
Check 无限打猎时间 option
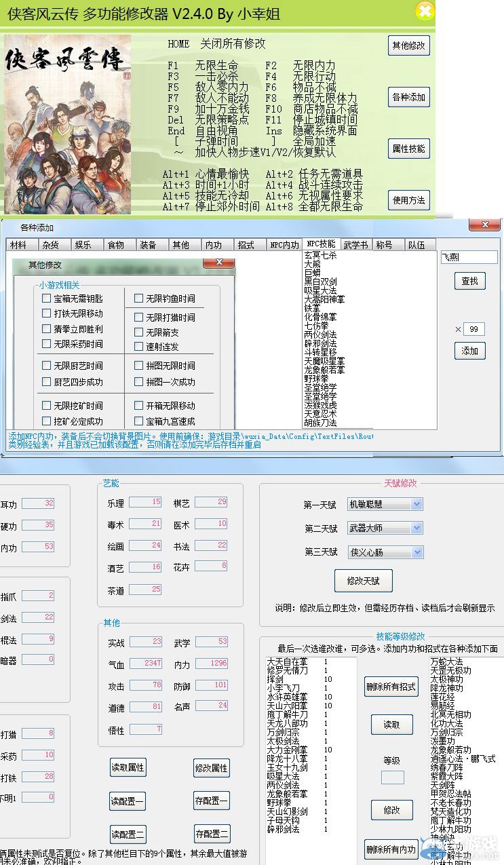165,318
